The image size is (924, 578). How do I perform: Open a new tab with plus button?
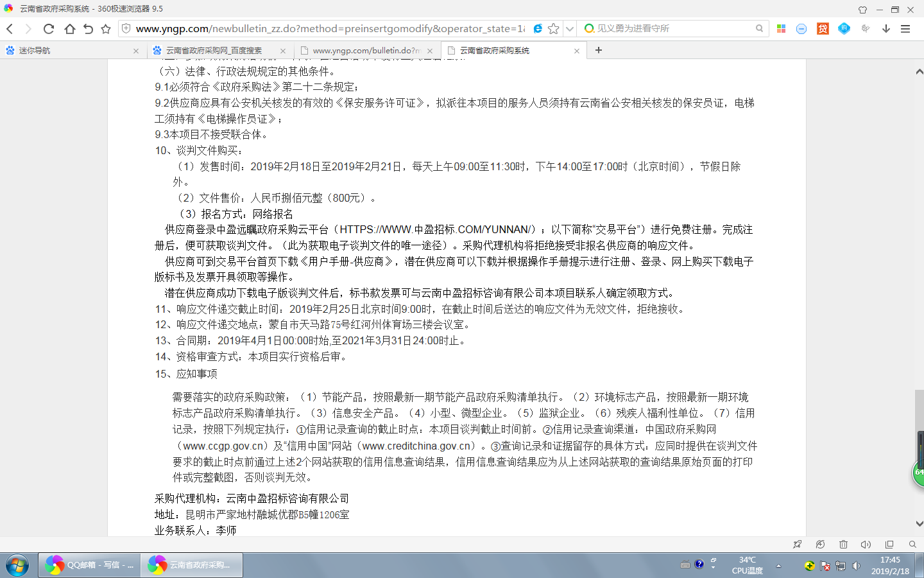click(x=599, y=50)
